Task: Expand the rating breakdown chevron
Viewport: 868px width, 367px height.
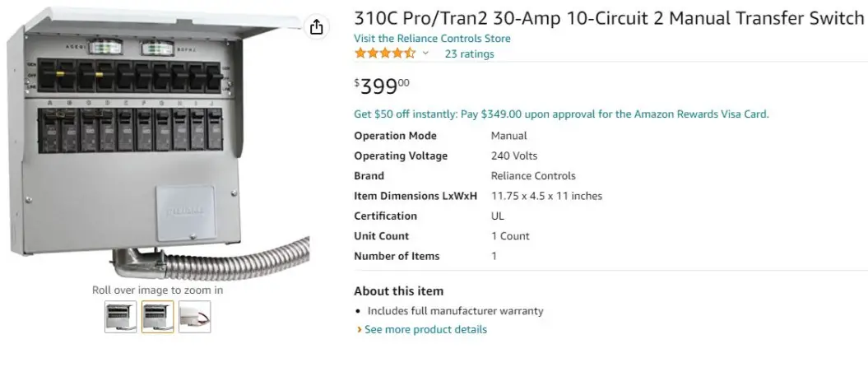Action: click(426, 53)
